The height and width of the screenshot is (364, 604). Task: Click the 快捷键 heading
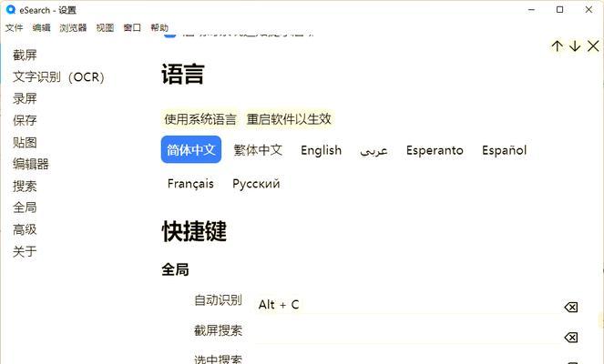pyautogui.click(x=194, y=231)
